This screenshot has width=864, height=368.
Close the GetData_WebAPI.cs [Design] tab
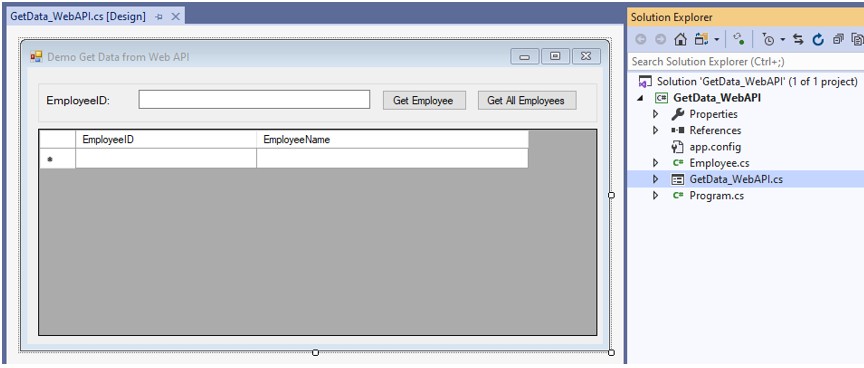click(x=175, y=17)
